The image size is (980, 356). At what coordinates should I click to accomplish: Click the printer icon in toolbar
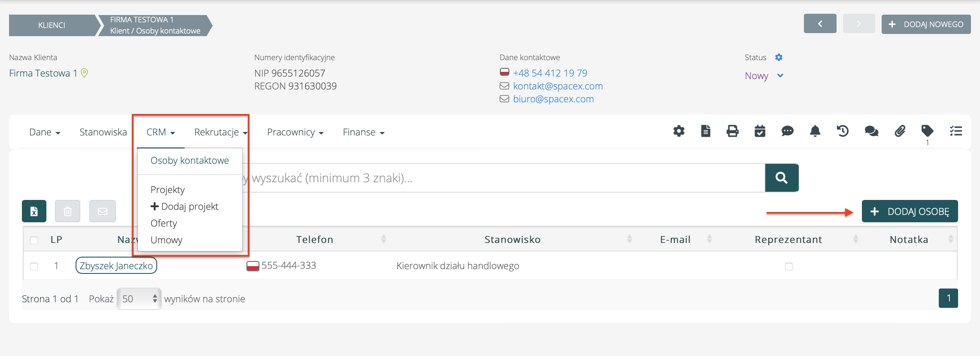click(732, 131)
